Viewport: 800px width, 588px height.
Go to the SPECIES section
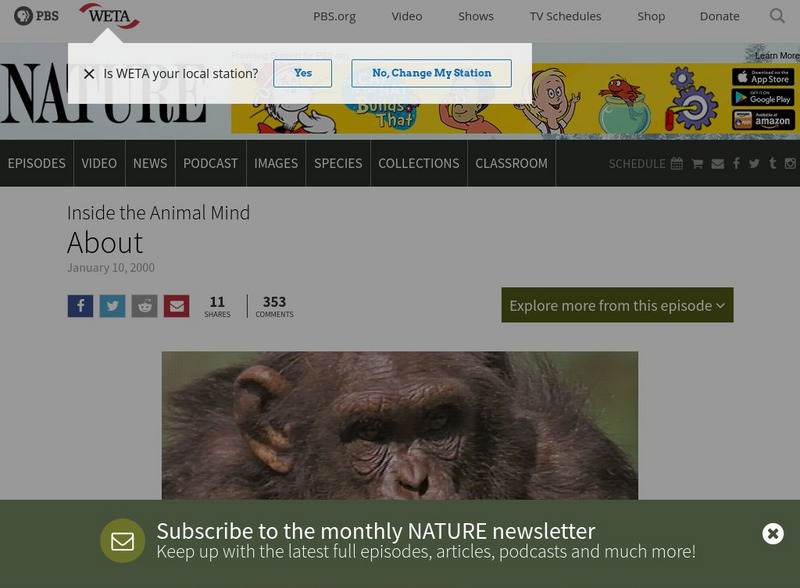[338, 163]
